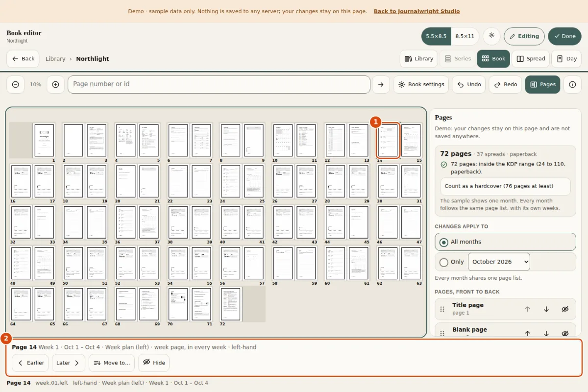The height and width of the screenshot is (392, 588).
Task: Toggle the Pages panel button
Action: [x=542, y=84]
